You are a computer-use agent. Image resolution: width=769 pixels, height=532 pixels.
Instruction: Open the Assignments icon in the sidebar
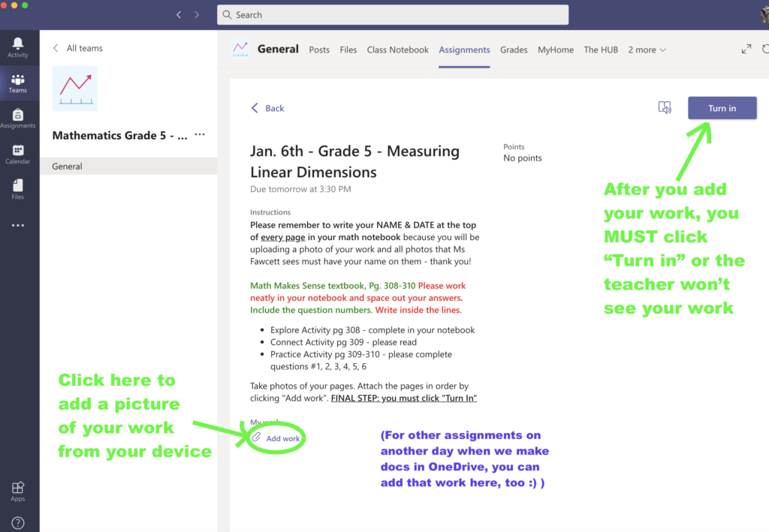[x=18, y=118]
